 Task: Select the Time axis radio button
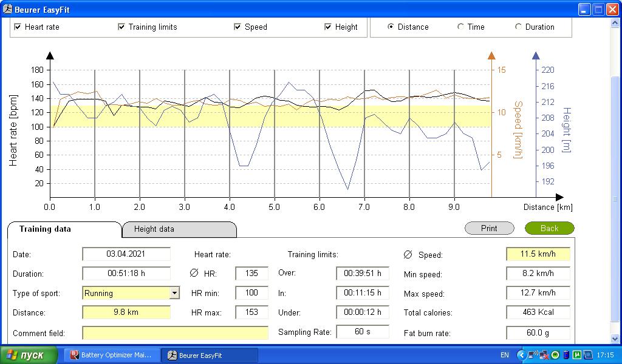[460, 27]
